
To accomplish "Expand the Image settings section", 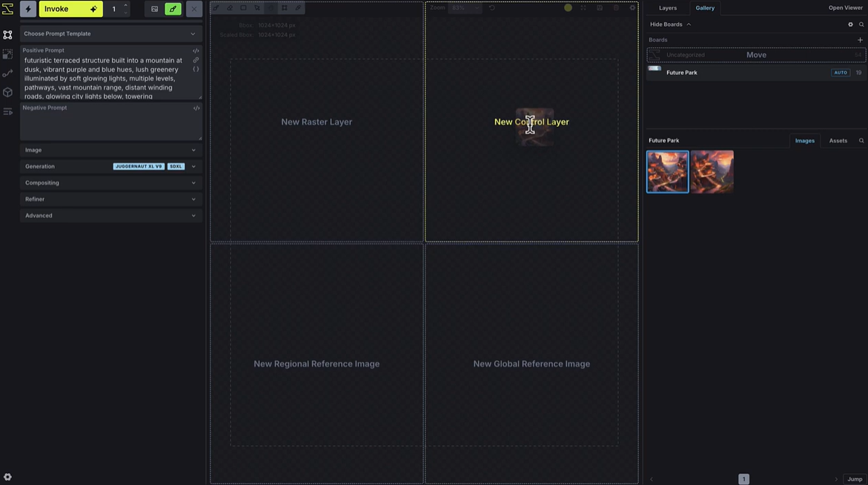I will pyautogui.click(x=110, y=150).
